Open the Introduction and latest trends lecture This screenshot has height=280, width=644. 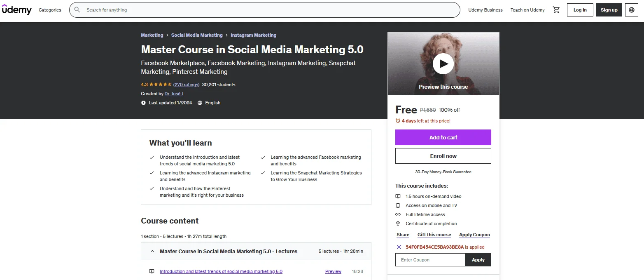221,271
